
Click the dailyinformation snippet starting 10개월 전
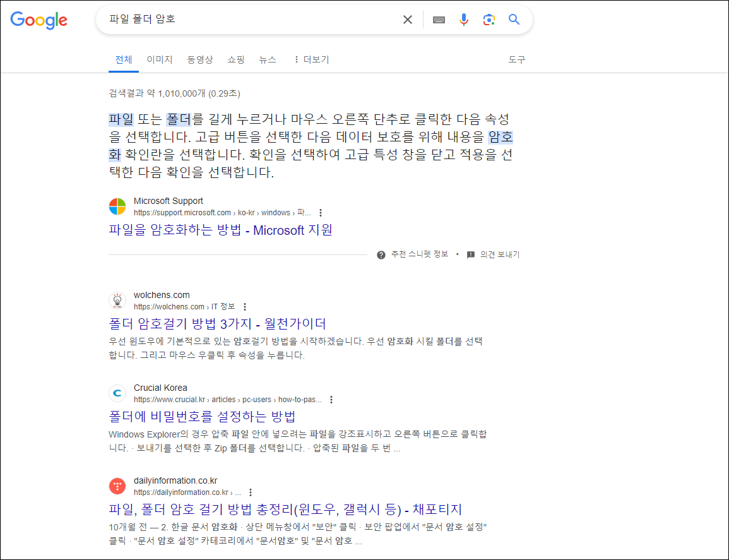point(297,534)
